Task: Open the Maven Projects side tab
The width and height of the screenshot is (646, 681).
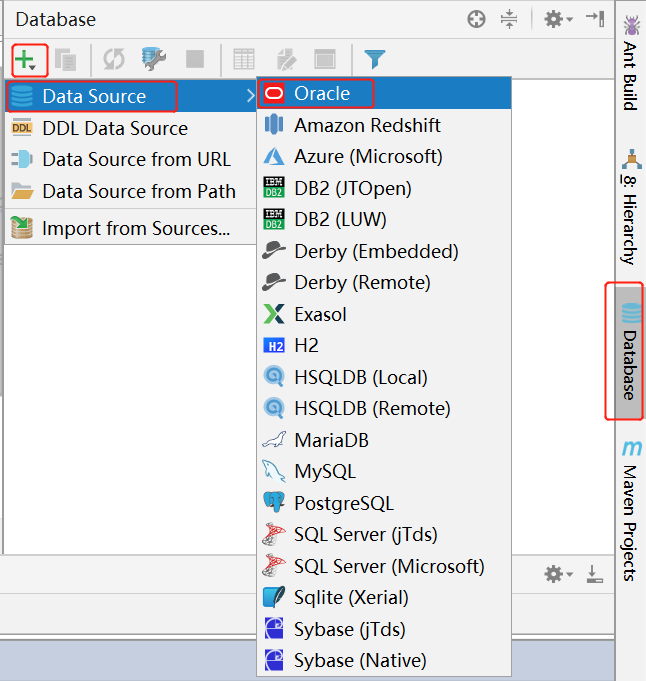Action: (631, 511)
